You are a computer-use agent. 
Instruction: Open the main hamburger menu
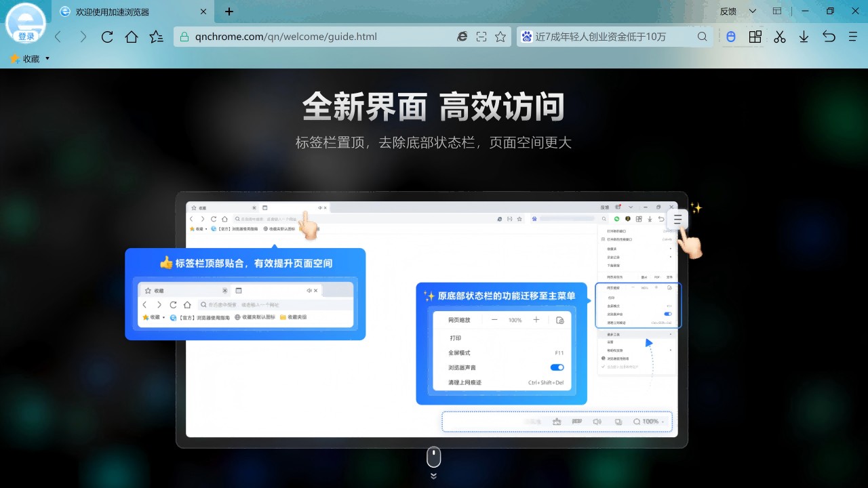(x=853, y=37)
